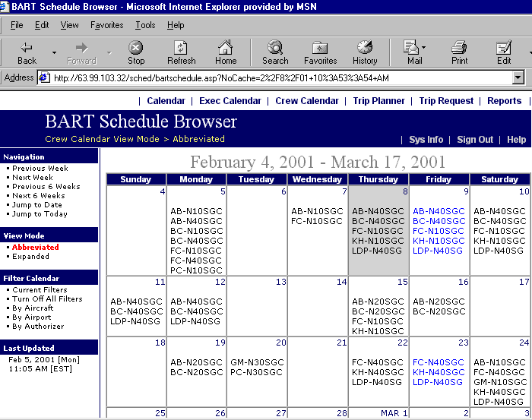Open the Back history dropdown arrow
This screenshot has height=420, width=532.
54,53
